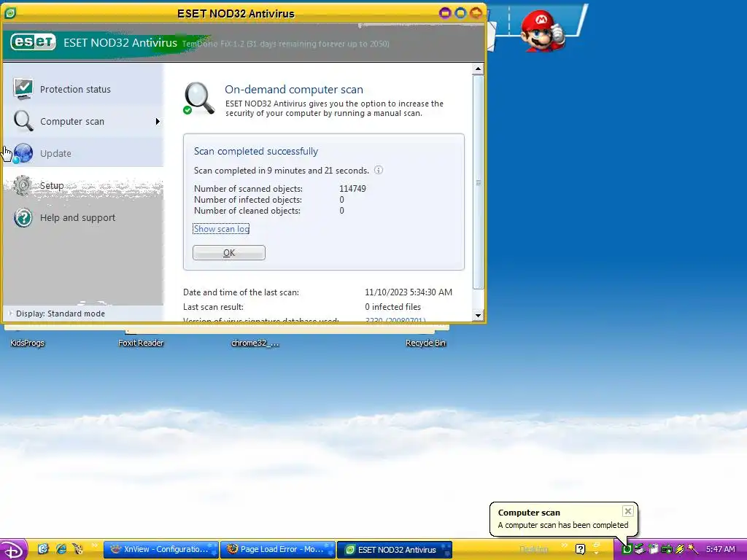Viewport: 747px width, 560px height.
Task: Select the chrome32_... desktop shortcut
Action: [255, 343]
